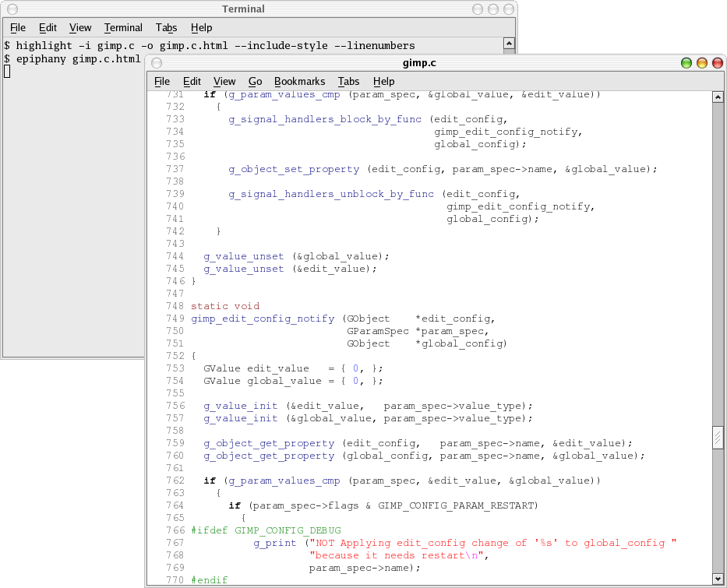Click the highlight command line in Terminal
The width and height of the screenshot is (727, 588).
pyautogui.click(x=216, y=45)
